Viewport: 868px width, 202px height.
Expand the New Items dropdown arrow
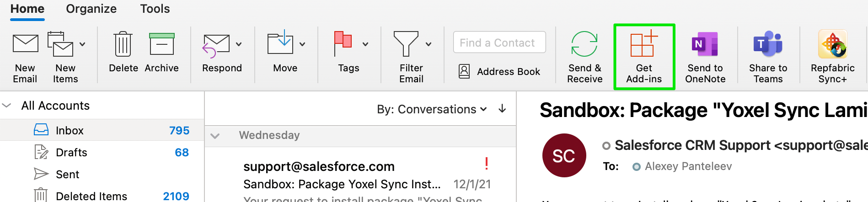pyautogui.click(x=82, y=44)
